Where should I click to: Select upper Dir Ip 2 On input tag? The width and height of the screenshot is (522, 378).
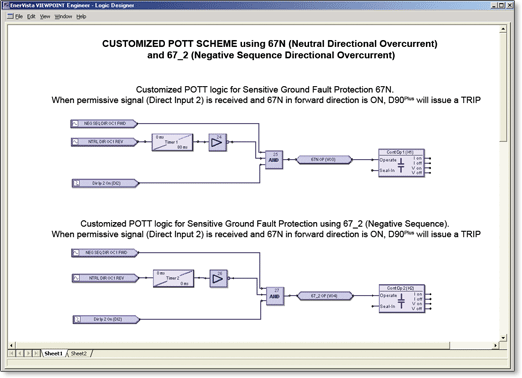[x=105, y=183]
